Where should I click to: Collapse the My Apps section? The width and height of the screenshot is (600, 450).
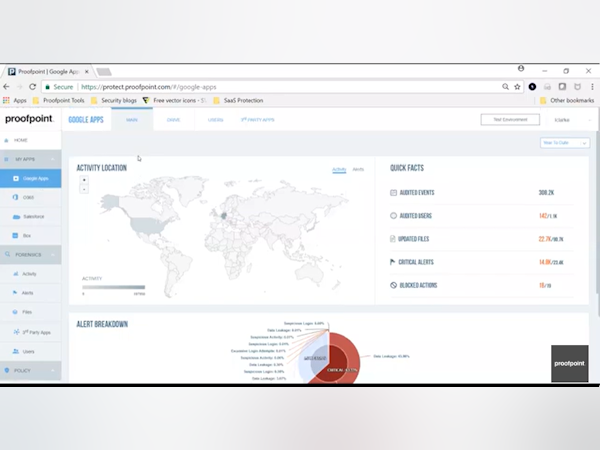click(x=53, y=159)
